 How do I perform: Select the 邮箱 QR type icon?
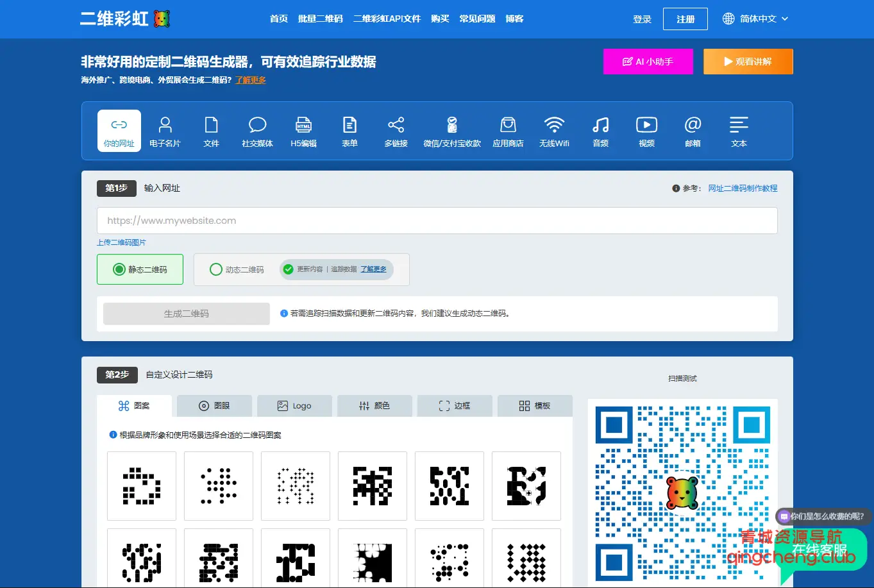(x=693, y=130)
